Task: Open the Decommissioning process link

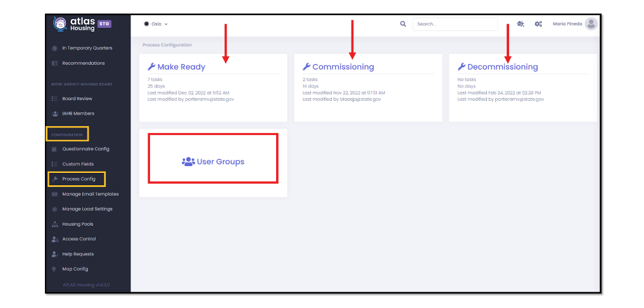Action: click(x=502, y=67)
